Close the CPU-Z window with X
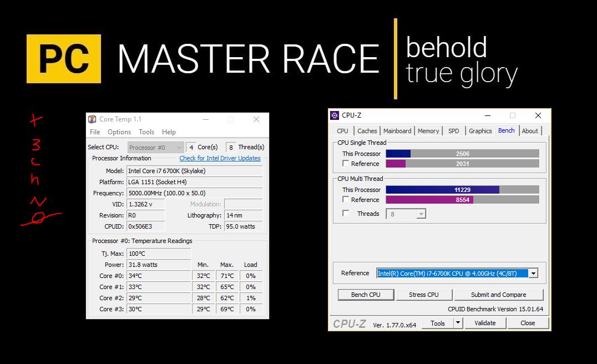 tap(538, 115)
